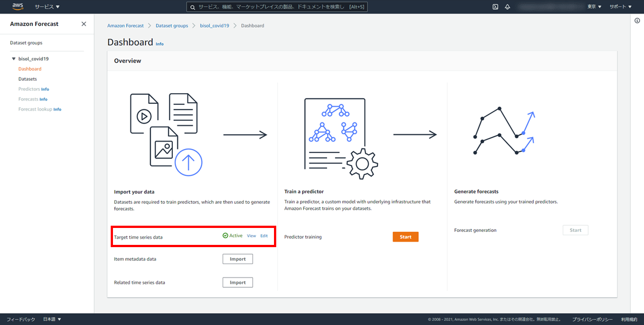644x325 pixels.
Task: Click the View link for target time series
Action: (x=251, y=236)
